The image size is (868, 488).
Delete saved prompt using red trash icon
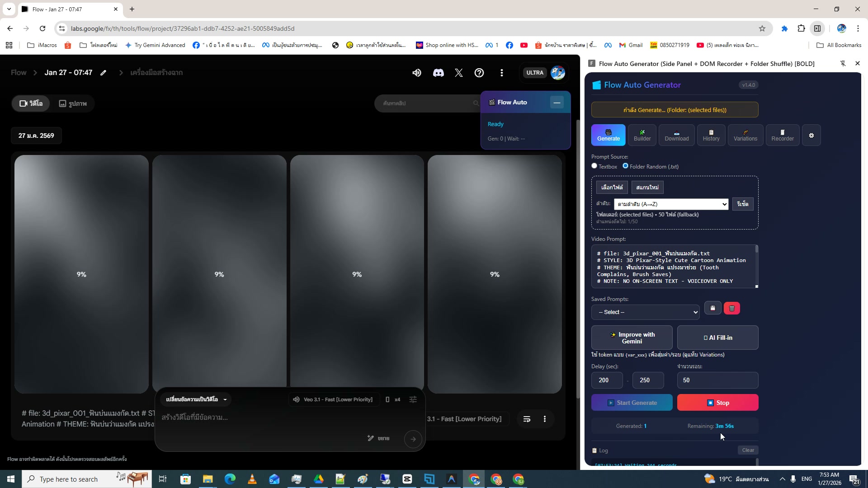[x=731, y=308]
